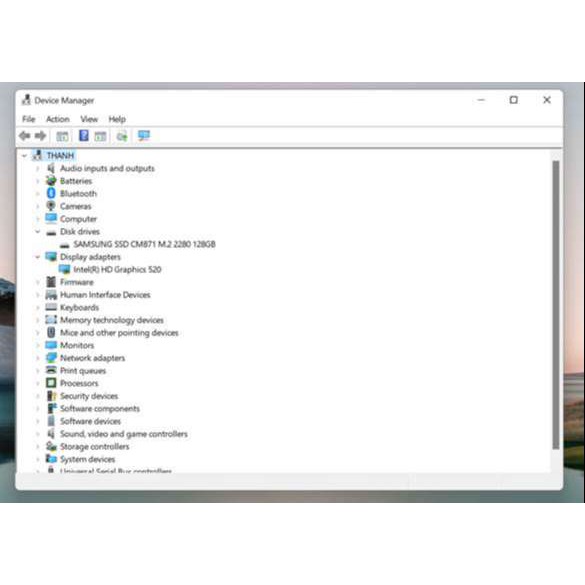
Task: Select Storage controllers label
Action: point(95,447)
